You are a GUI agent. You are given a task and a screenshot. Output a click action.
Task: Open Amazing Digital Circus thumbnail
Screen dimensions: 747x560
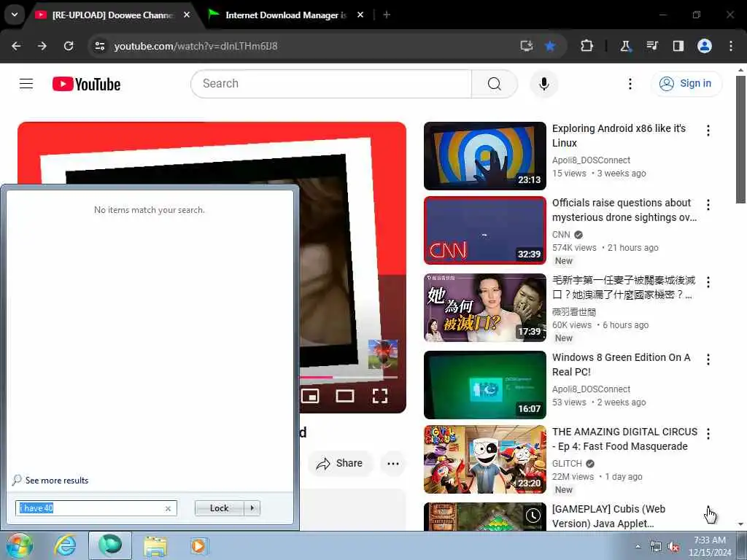(485, 459)
